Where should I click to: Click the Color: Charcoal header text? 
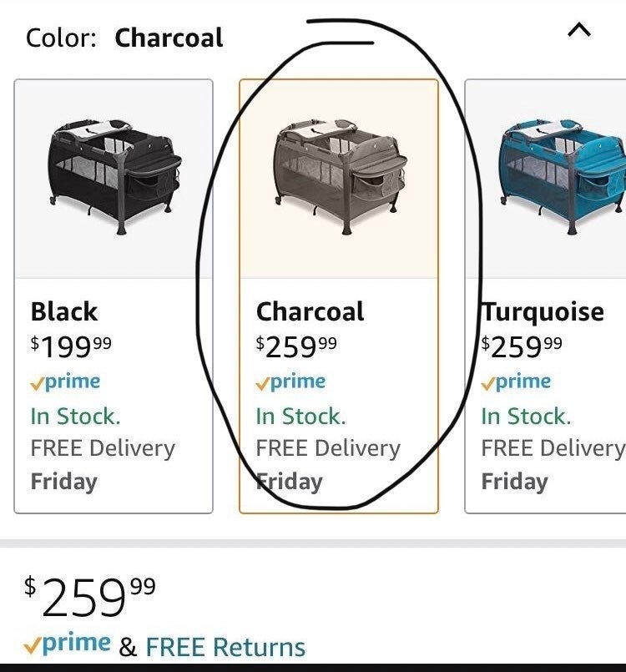pos(124,38)
